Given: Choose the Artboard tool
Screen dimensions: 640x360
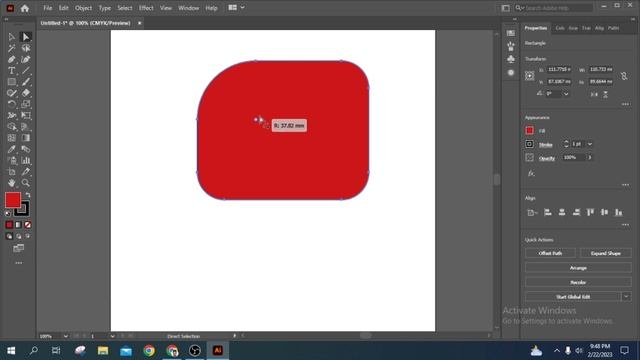Looking at the screenshot, I should coord(11,172).
